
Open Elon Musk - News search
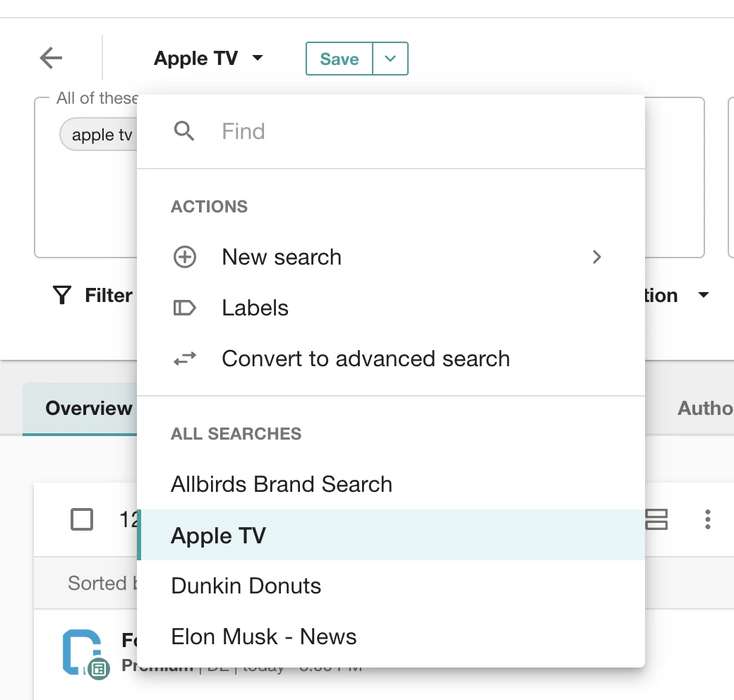coord(390,636)
